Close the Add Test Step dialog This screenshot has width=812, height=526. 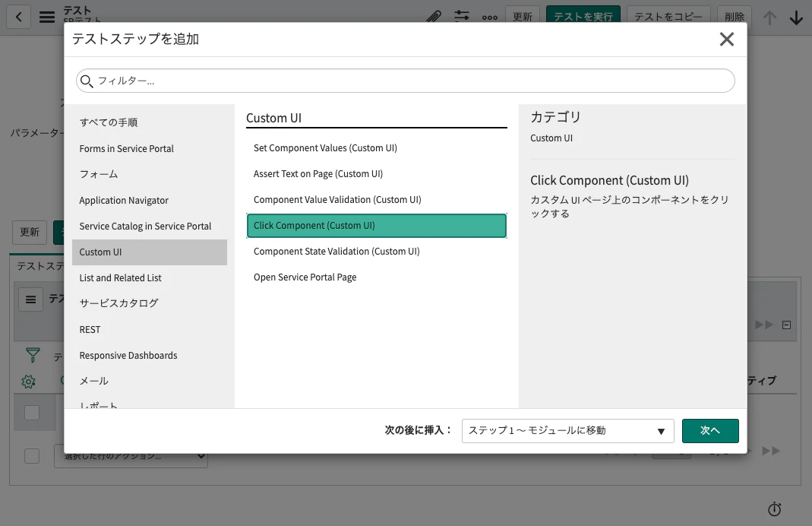tap(727, 39)
